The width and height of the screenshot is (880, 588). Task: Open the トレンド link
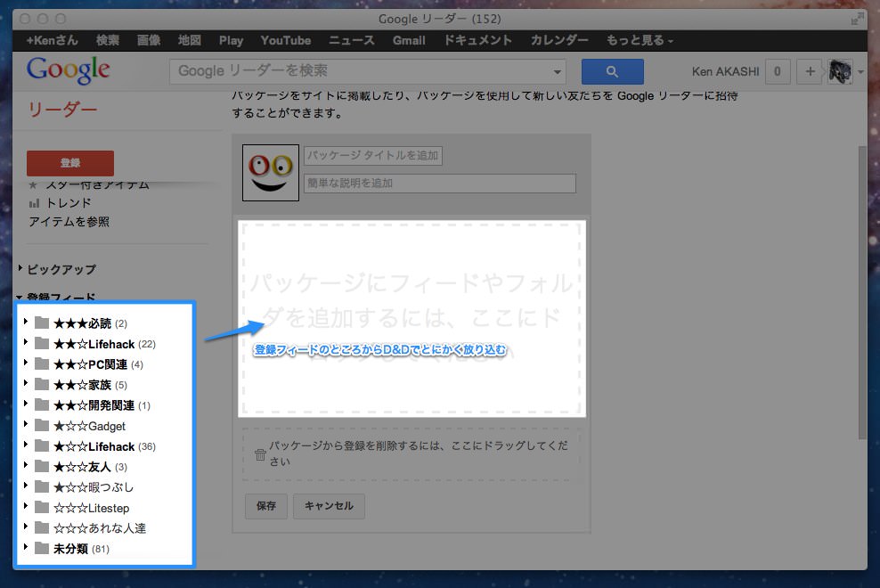[x=69, y=203]
